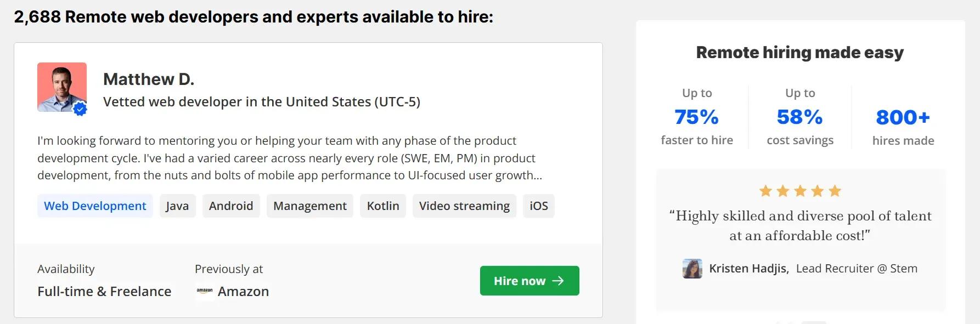Screen dimensions: 980x324
Task: Click the Video streaming skill tag
Action: [x=464, y=206]
